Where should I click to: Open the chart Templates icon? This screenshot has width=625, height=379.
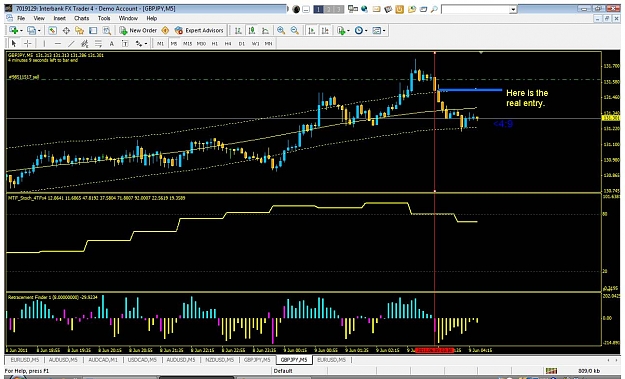pos(376,30)
